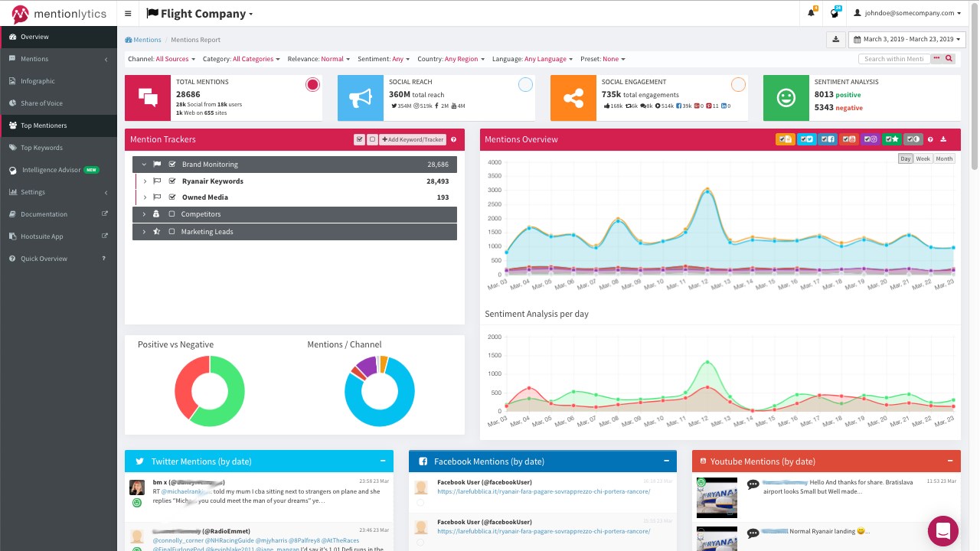Click the Social Engagement share icon
980x551 pixels.
tap(573, 98)
